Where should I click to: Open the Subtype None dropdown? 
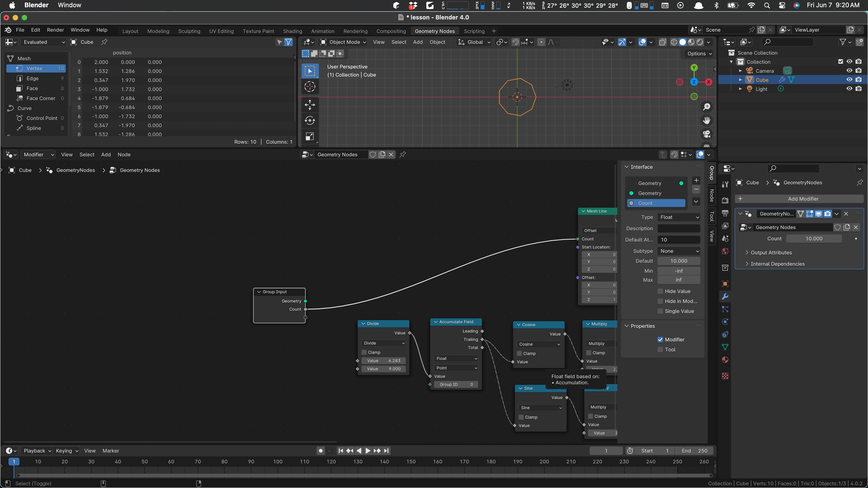pyautogui.click(x=679, y=251)
